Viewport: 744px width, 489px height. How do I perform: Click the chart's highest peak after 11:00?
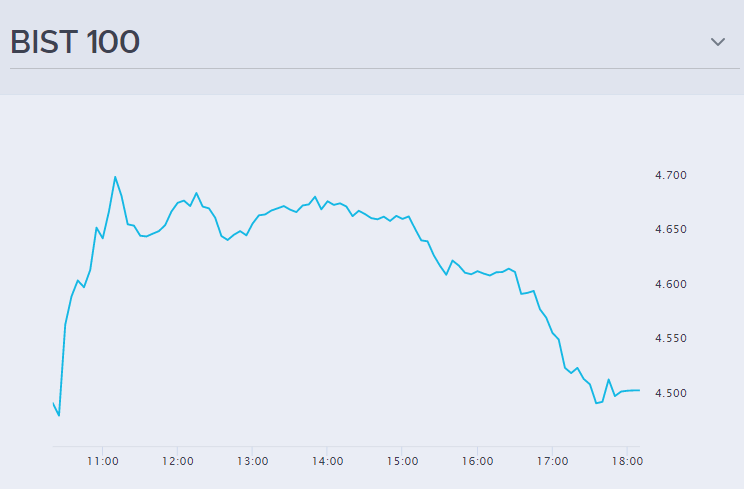[115, 177]
